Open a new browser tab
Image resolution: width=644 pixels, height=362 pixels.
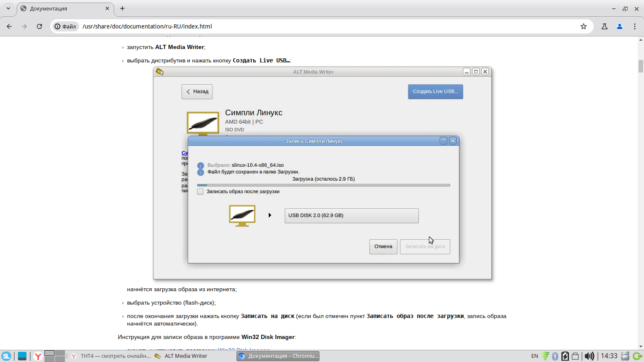122,8
